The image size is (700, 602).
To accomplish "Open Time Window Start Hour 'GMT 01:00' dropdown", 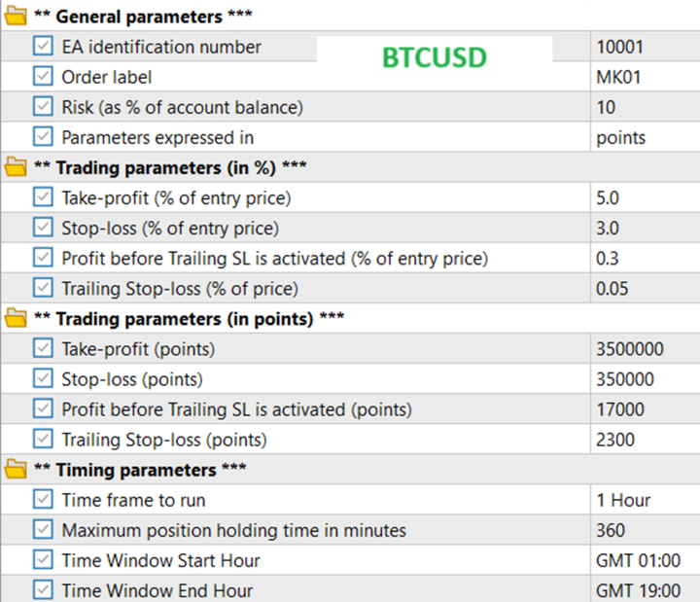I will point(642,560).
